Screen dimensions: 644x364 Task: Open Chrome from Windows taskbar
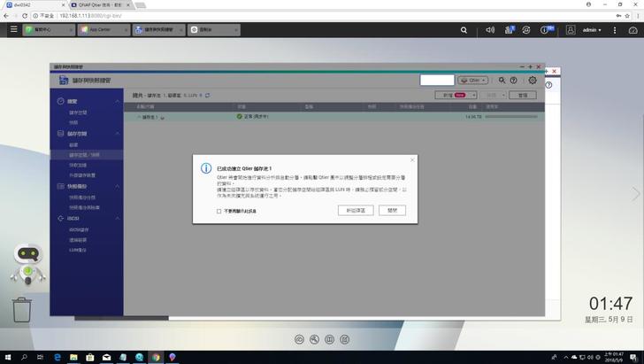pos(156,357)
